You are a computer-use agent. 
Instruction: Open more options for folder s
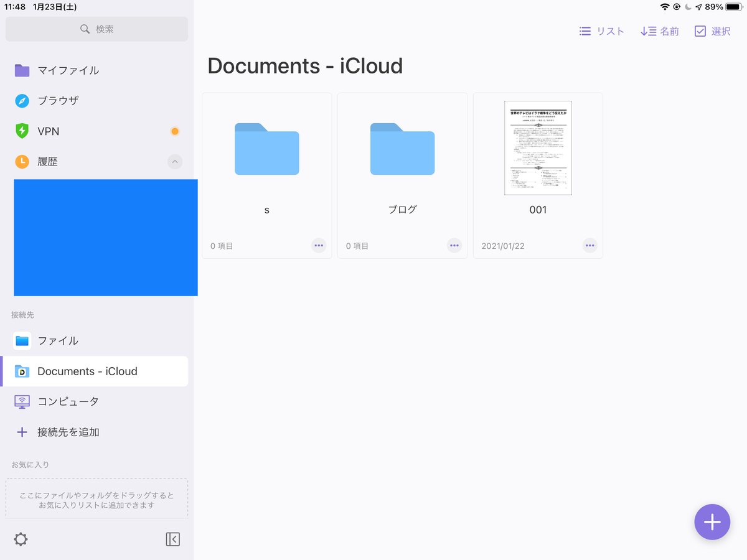click(319, 246)
